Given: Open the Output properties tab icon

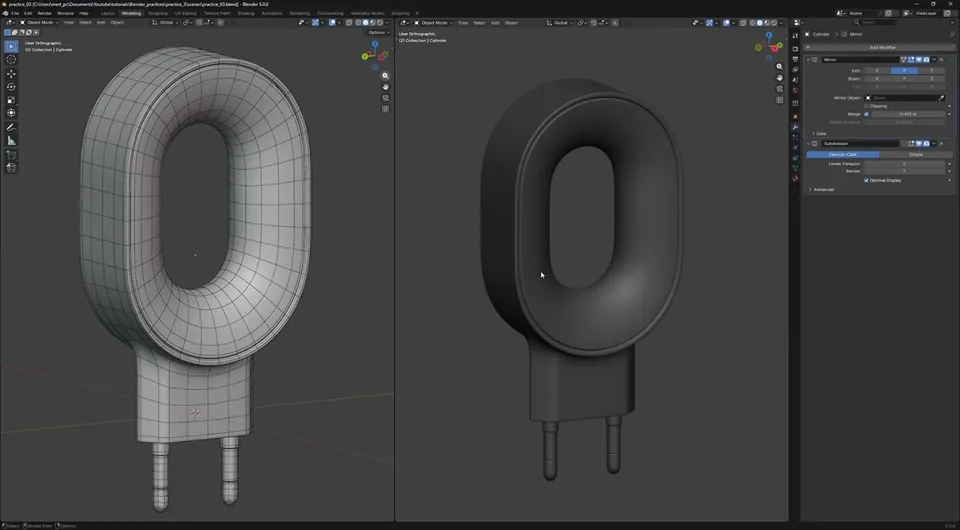Looking at the screenshot, I should point(795,59).
